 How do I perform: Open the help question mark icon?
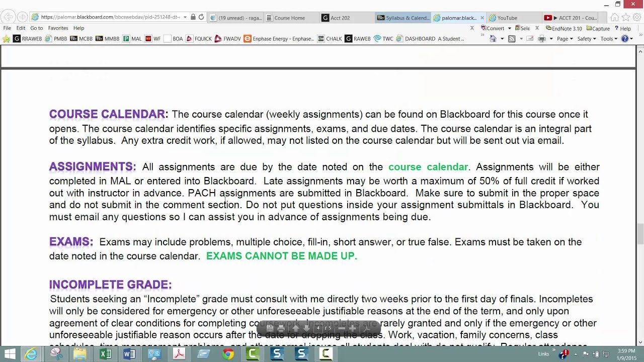point(625,39)
